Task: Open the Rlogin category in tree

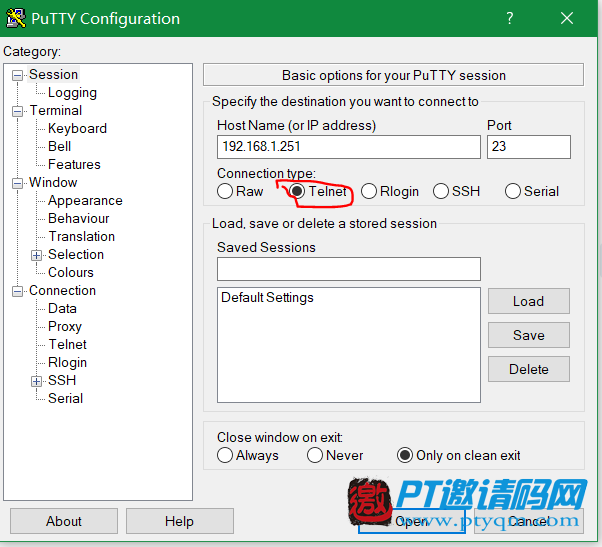Action: coord(68,362)
